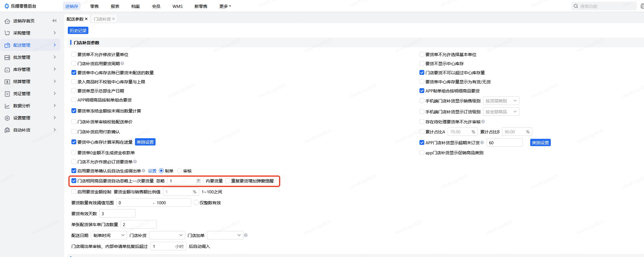Click the 设置管理 gear icon
This screenshot has width=644, height=257.
pos(7,118)
